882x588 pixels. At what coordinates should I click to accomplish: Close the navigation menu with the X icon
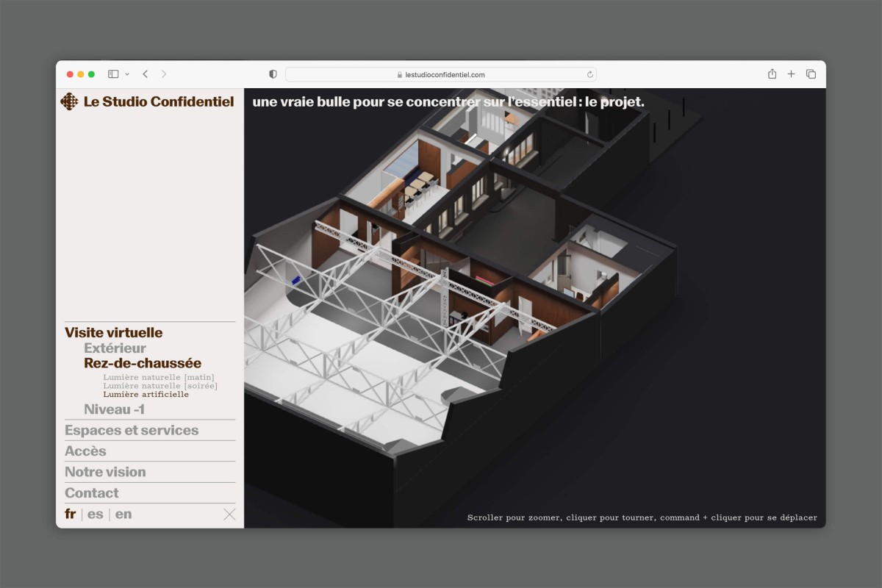click(x=229, y=514)
